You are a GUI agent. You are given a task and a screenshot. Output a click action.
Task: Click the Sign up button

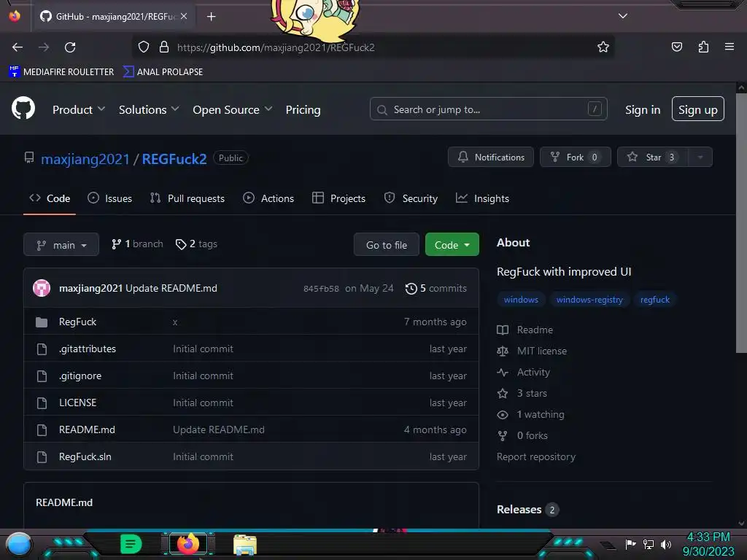tap(697, 109)
